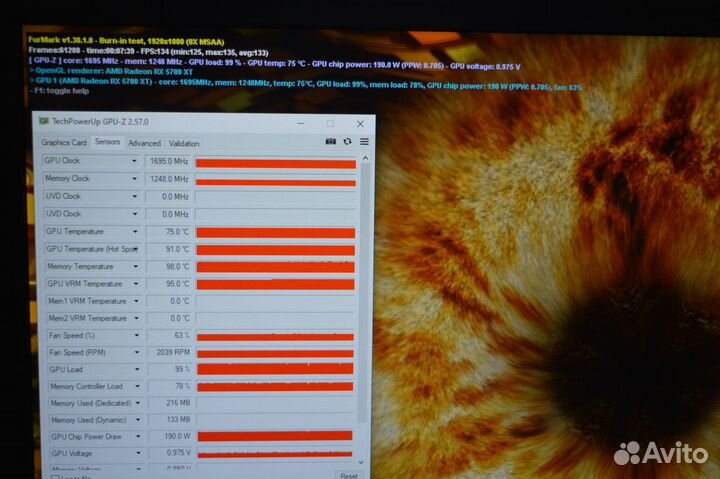Switch to the Graphics Card tab
The width and height of the screenshot is (720, 479).
point(64,143)
